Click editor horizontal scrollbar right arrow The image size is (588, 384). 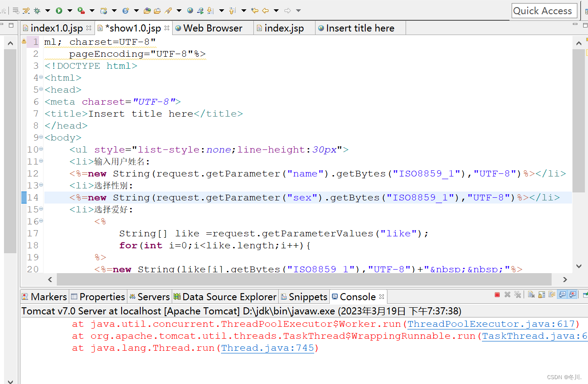click(565, 279)
